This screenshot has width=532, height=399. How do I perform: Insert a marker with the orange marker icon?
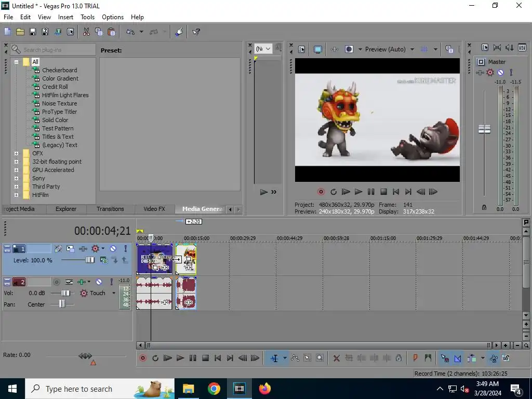click(415, 358)
